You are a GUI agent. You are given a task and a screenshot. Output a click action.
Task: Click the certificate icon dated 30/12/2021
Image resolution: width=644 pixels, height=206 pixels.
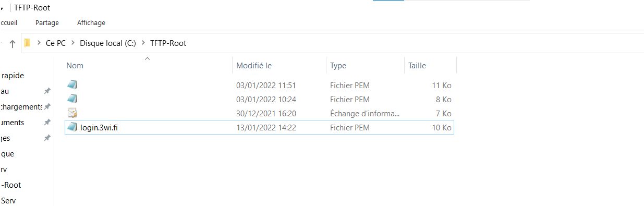click(x=72, y=113)
